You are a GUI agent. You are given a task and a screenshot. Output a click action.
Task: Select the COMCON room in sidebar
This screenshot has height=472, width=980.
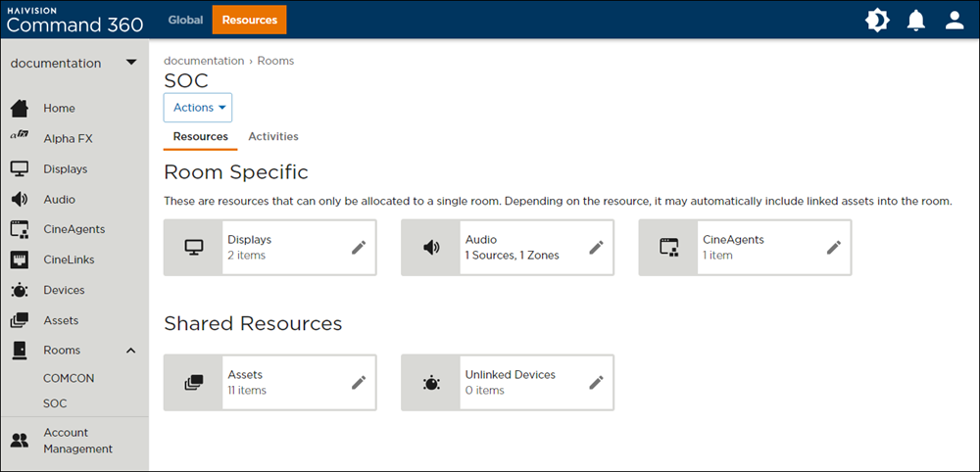tap(69, 378)
